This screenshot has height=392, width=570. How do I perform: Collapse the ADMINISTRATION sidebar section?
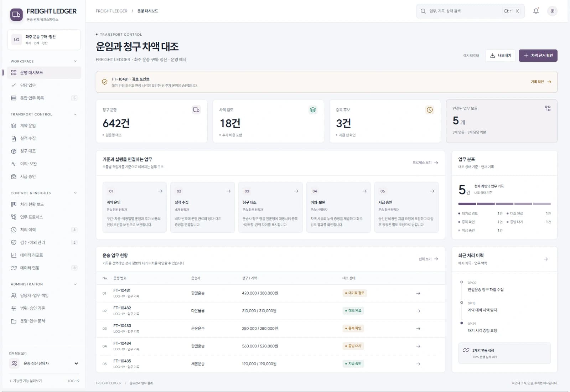point(75,284)
